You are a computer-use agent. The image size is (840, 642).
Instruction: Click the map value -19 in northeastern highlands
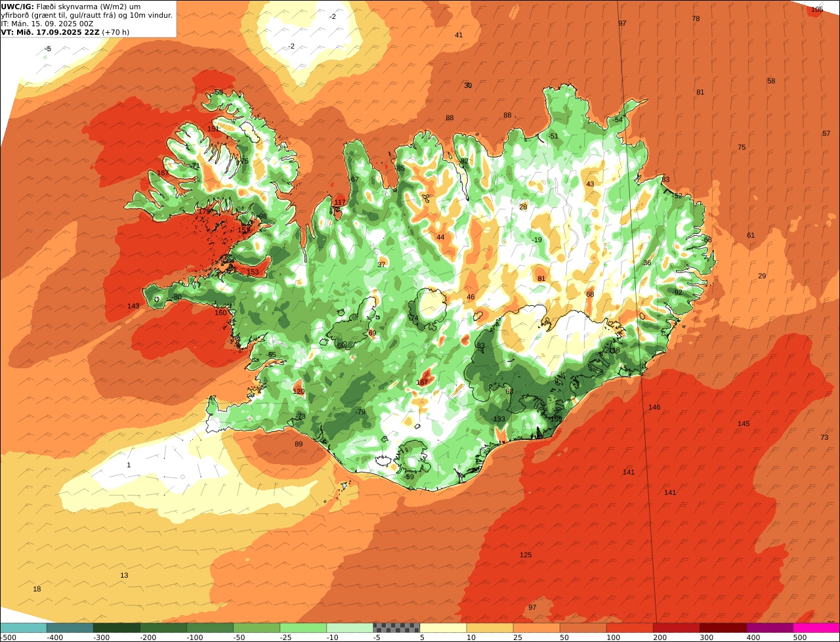click(x=537, y=240)
